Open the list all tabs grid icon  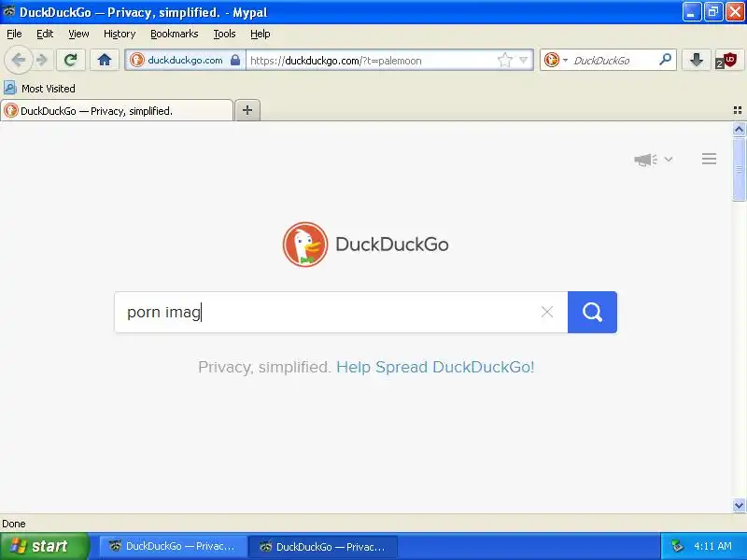pos(738,110)
